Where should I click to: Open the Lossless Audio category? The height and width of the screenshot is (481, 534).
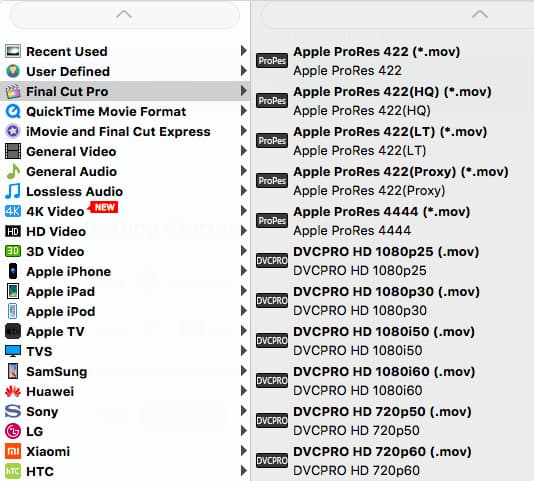click(x=125, y=191)
